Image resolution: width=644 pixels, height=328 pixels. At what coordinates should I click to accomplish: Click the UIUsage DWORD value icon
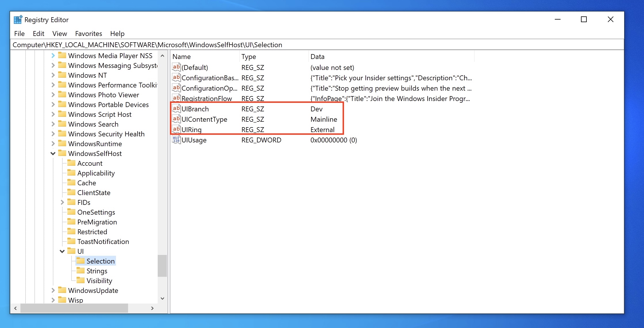click(176, 140)
